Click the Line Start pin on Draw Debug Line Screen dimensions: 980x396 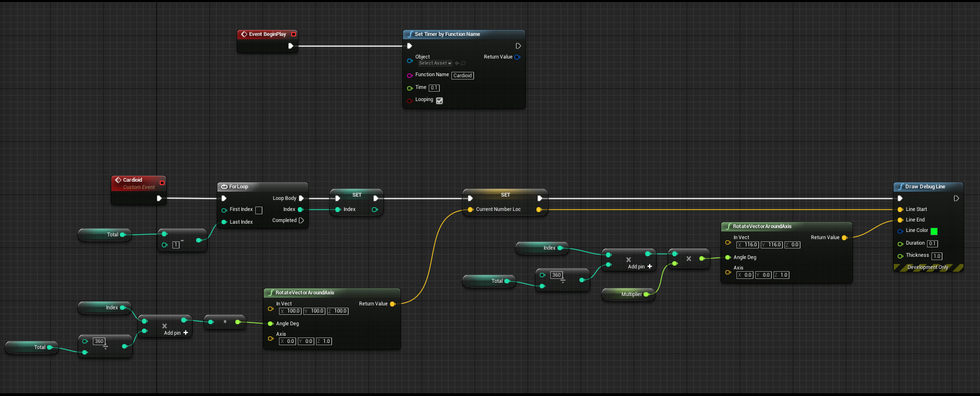(900, 209)
